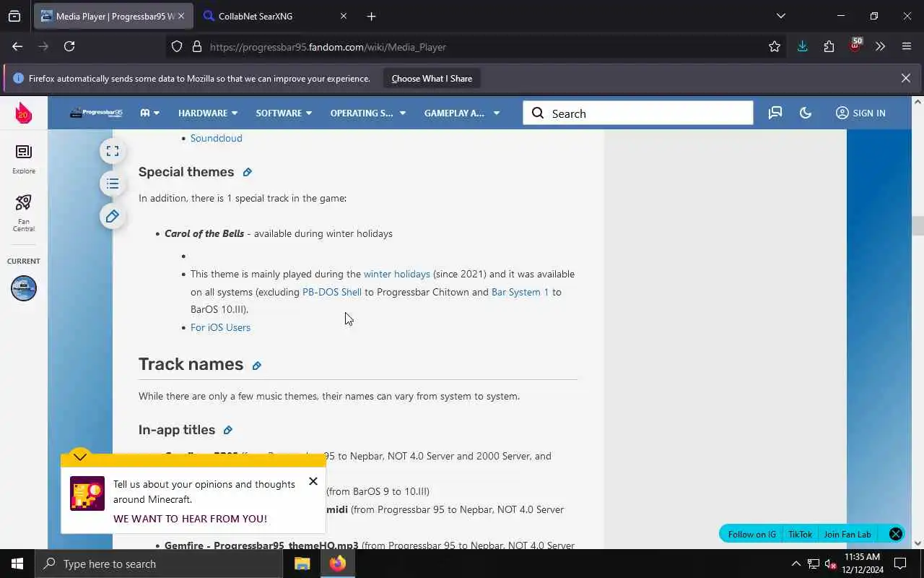924x578 pixels.
Task: Click the Choose What I Share button
Action: coord(432,78)
